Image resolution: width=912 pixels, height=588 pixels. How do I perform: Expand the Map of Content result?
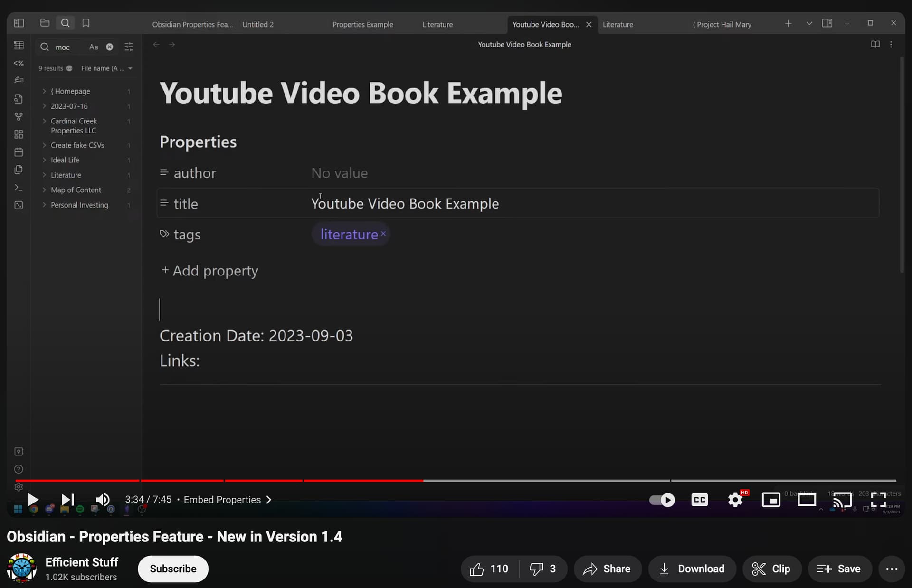pos(44,190)
